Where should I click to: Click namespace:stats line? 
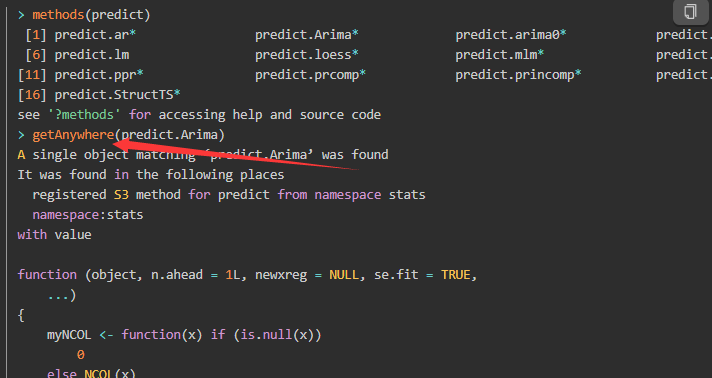pyautogui.click(x=88, y=214)
